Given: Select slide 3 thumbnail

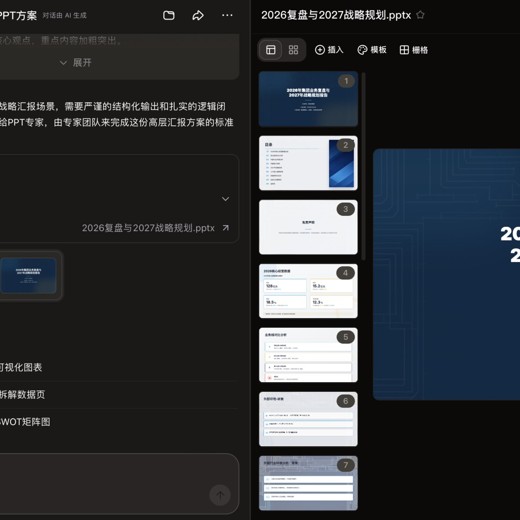Looking at the screenshot, I should click(x=308, y=227).
